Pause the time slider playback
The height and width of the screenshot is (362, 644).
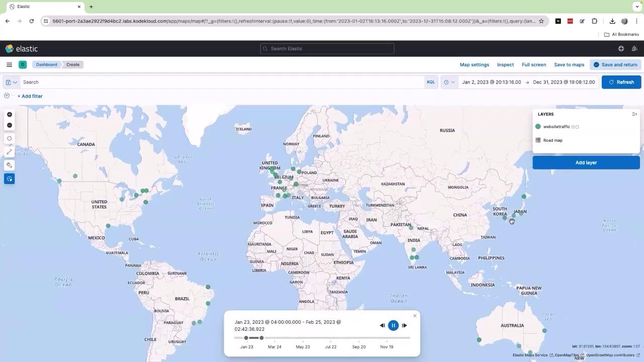click(x=393, y=325)
